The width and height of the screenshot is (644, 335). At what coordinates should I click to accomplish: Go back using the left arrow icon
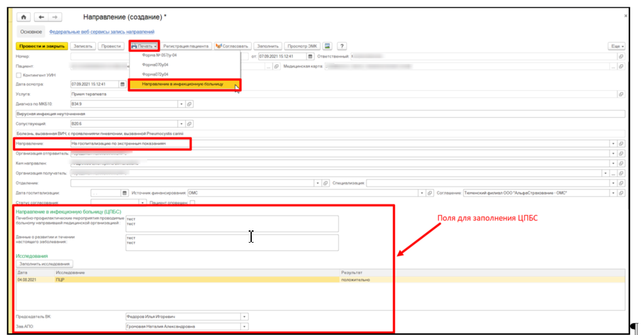[x=41, y=18]
